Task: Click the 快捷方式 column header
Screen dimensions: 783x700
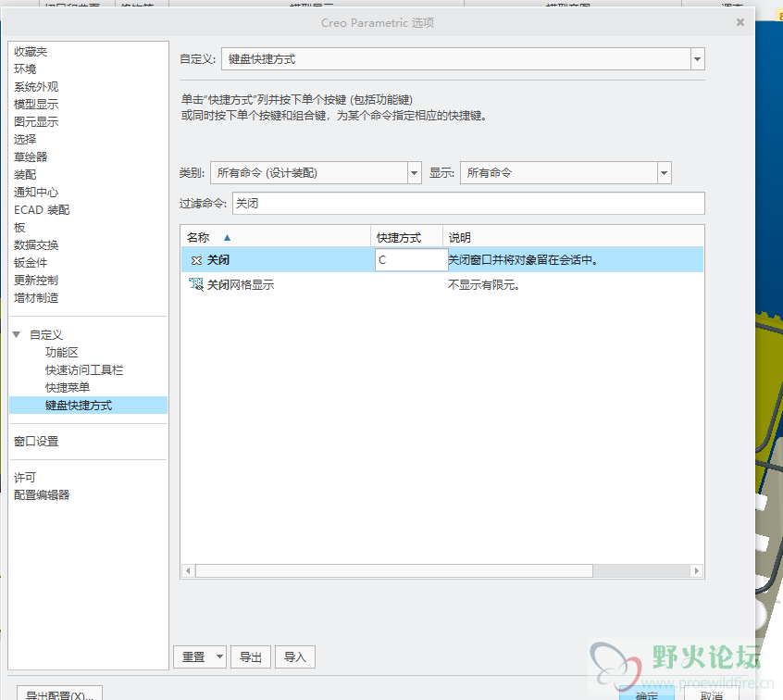Action: (x=406, y=237)
